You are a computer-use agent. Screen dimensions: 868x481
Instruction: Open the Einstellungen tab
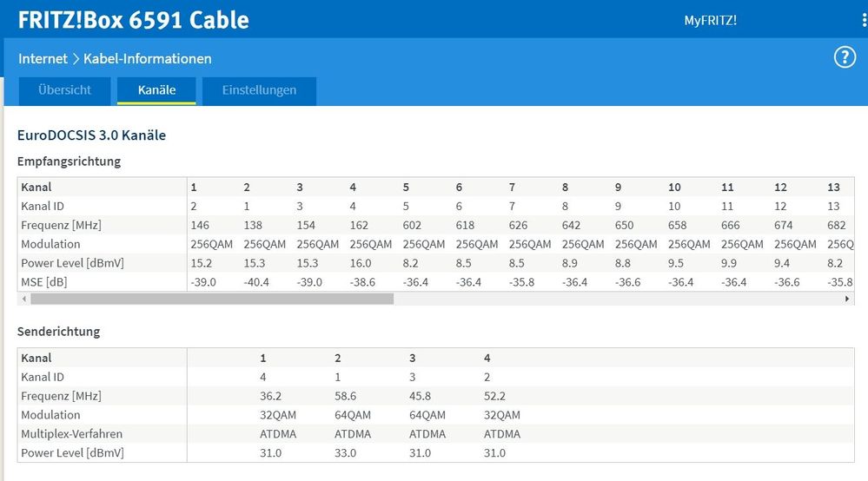click(259, 90)
